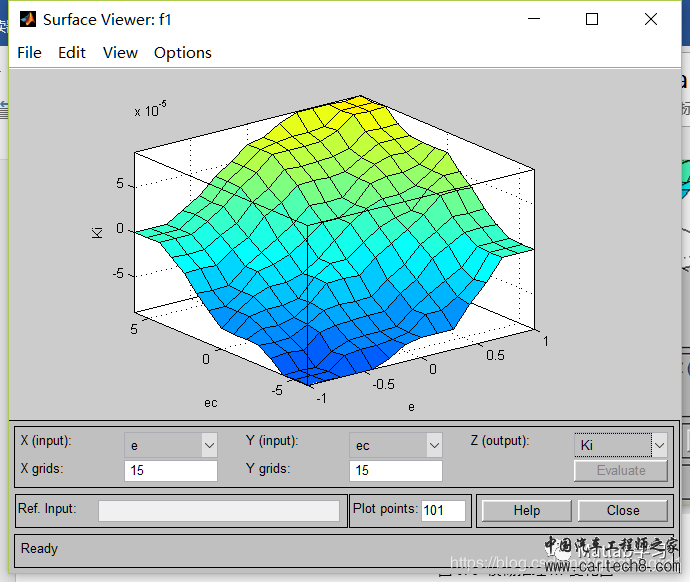Image resolution: width=690 pixels, height=582 pixels.
Task: Click the Ref. Input text field
Action: coord(219,511)
